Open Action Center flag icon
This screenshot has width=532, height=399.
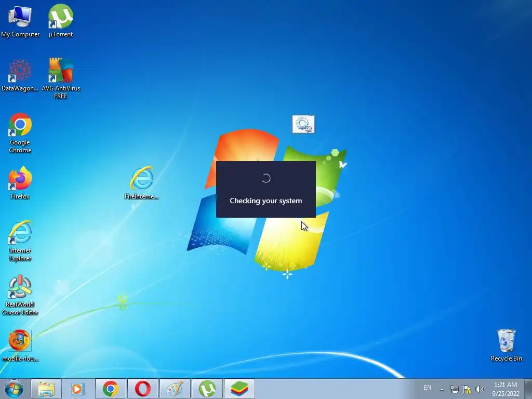pos(467,389)
